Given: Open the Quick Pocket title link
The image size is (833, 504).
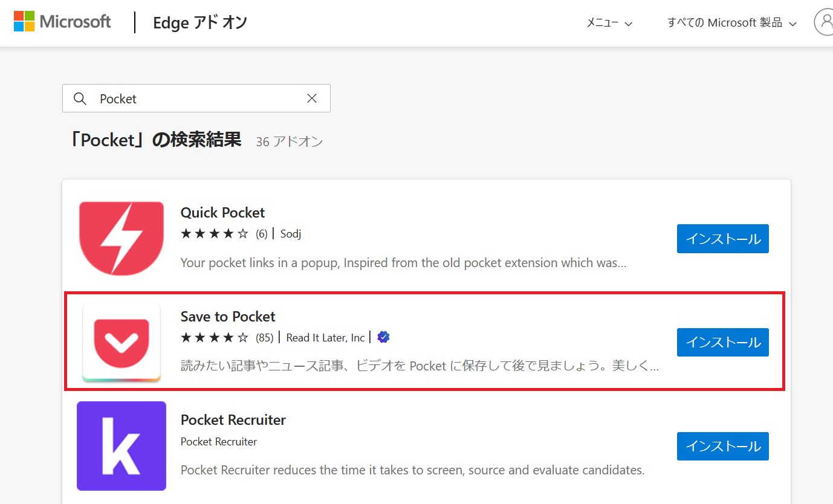Looking at the screenshot, I should point(222,213).
